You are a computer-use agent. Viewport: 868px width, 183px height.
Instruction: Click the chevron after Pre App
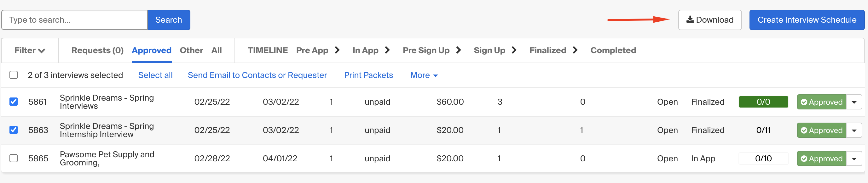(337, 50)
